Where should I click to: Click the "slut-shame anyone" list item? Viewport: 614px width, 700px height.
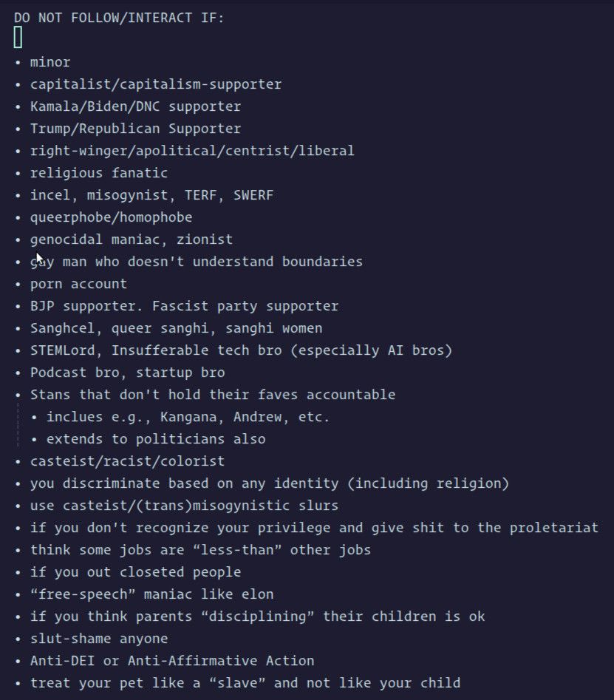(99, 639)
